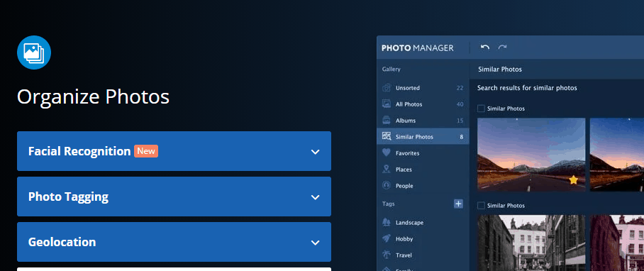Click the People face icon
The image size is (644, 271).
tap(386, 186)
